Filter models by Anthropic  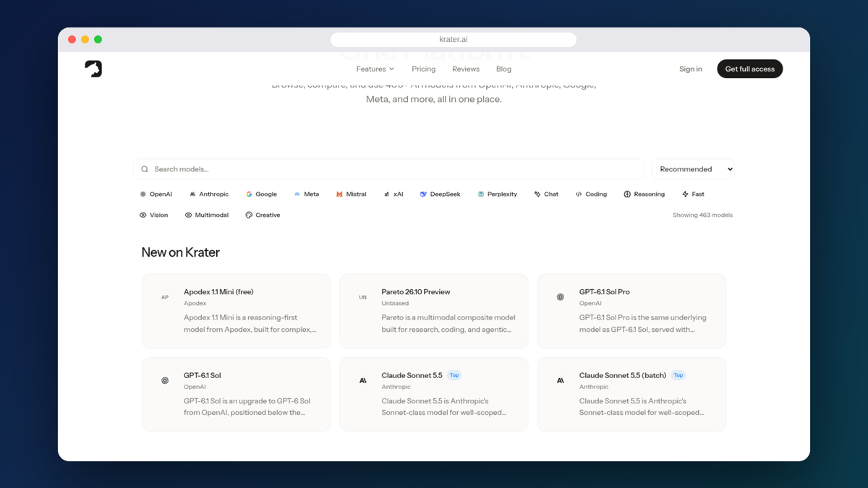[209, 194]
